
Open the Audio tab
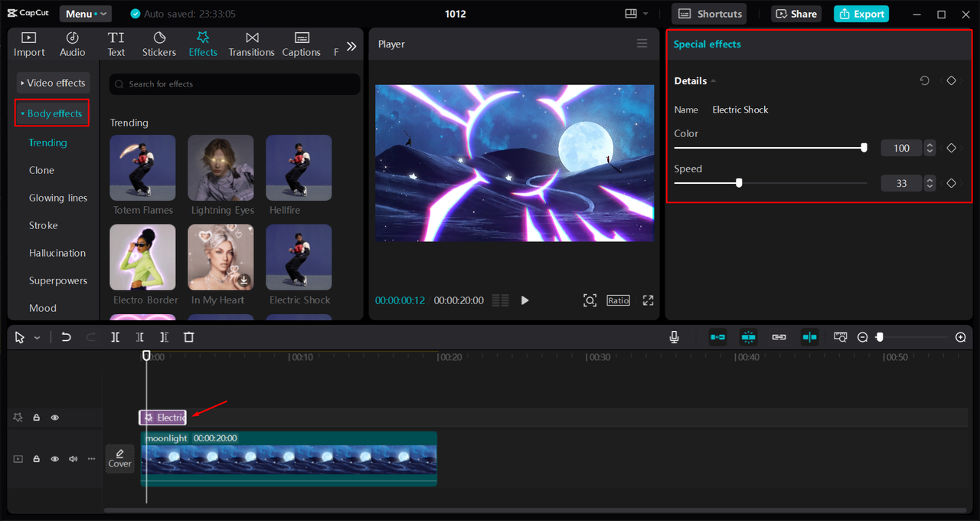pyautogui.click(x=73, y=44)
